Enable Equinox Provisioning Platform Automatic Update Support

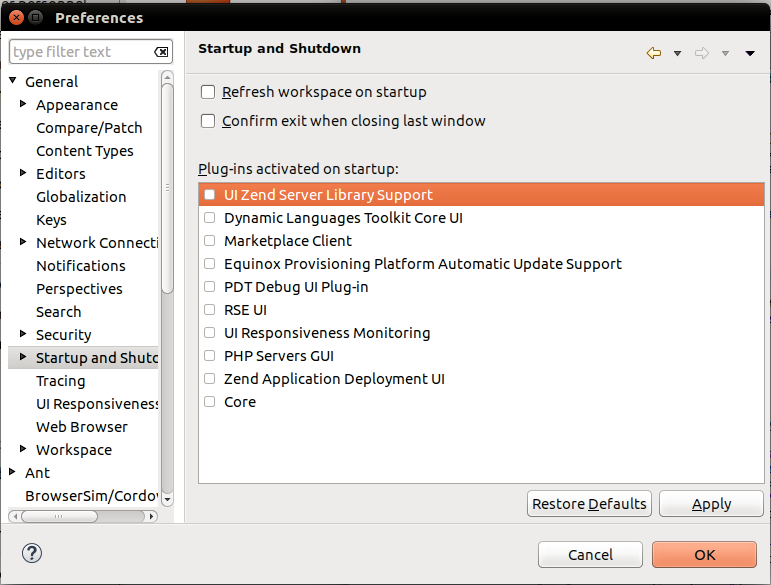pos(210,264)
